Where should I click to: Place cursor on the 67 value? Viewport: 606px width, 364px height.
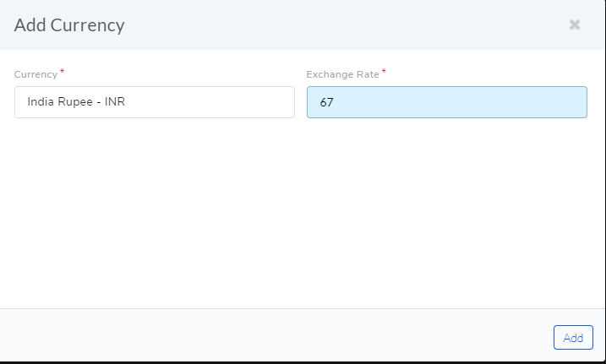(x=326, y=102)
